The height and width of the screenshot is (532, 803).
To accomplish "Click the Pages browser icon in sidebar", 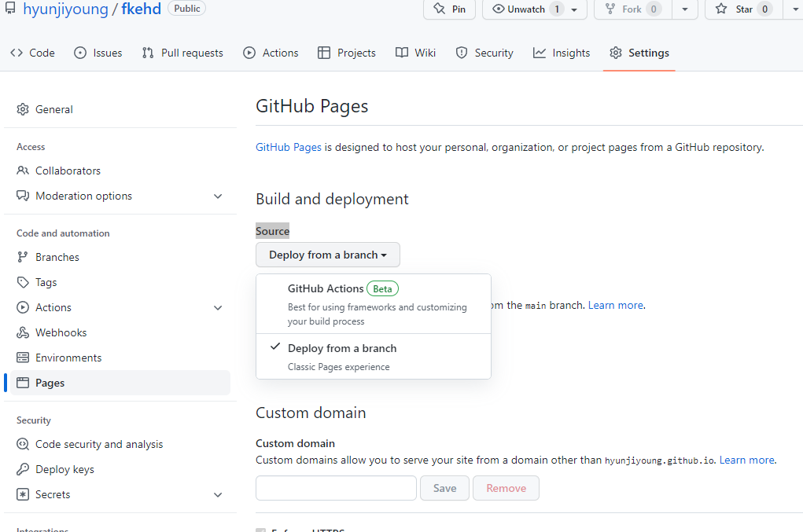I will click(23, 383).
